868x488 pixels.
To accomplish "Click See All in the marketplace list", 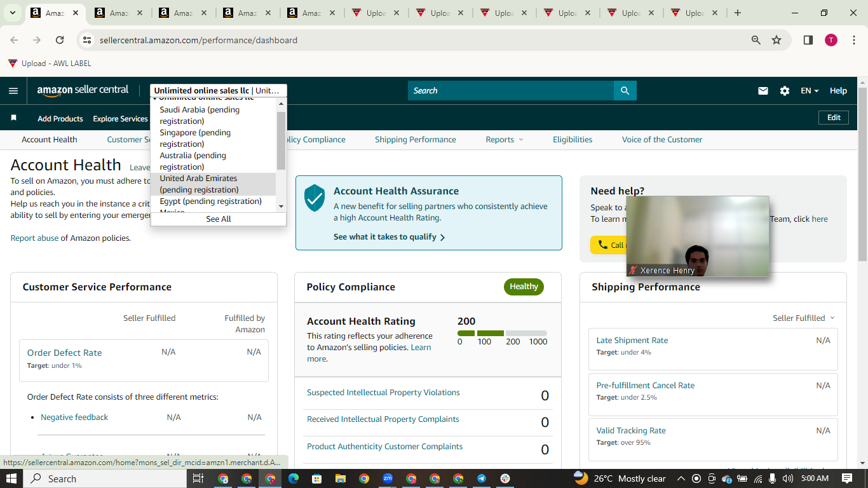I will [x=219, y=219].
